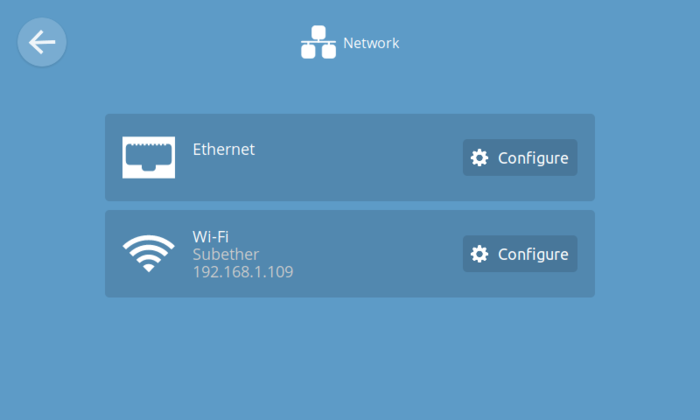This screenshot has width=700, height=420.
Task: Select the Ethernet label
Action: tap(223, 149)
